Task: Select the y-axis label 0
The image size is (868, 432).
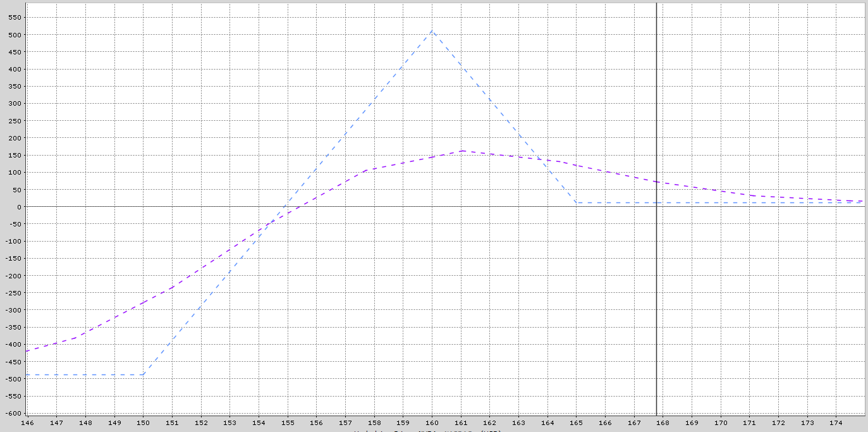Action: tap(19, 206)
